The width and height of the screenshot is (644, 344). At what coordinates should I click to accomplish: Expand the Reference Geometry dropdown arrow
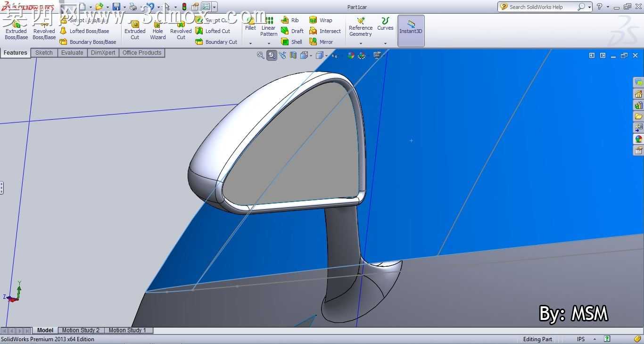tap(361, 43)
